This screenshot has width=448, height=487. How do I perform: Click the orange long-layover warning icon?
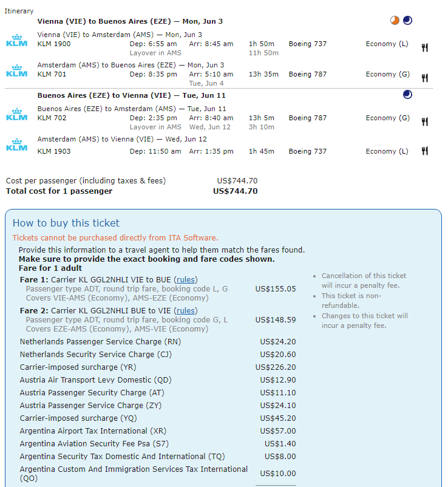click(395, 21)
